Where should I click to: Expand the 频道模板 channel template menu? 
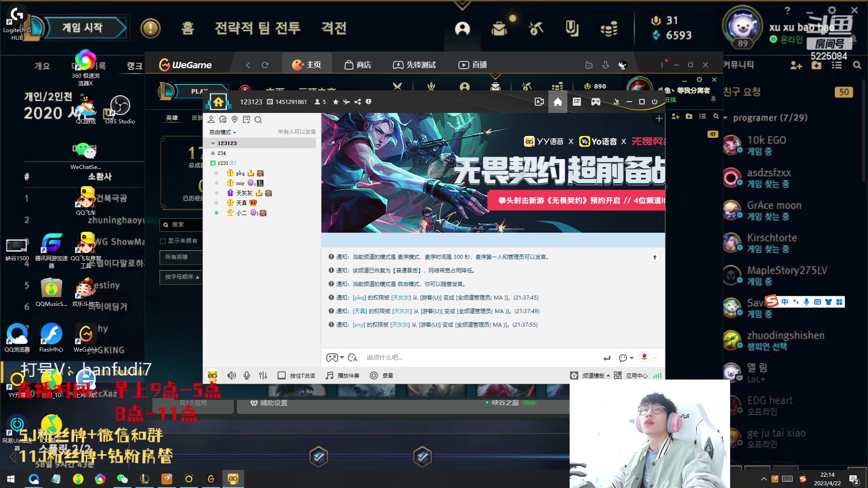[x=593, y=375]
